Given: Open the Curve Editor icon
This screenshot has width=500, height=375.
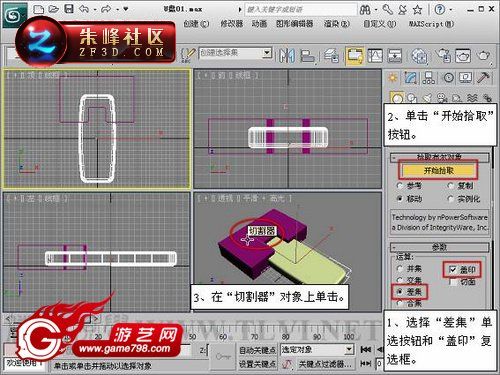Looking at the screenshot, I should point(375,55).
